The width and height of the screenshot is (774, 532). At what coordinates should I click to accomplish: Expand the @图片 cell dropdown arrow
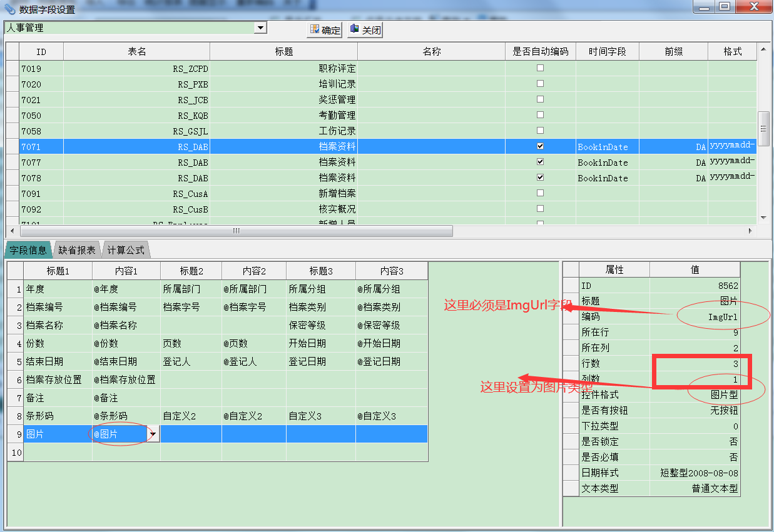[153, 434]
